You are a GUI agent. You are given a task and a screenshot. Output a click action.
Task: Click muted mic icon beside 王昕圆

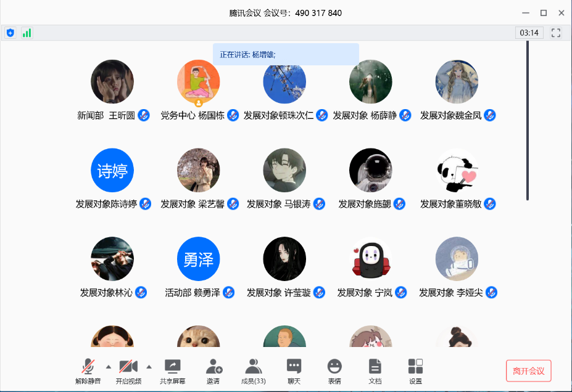coord(144,115)
